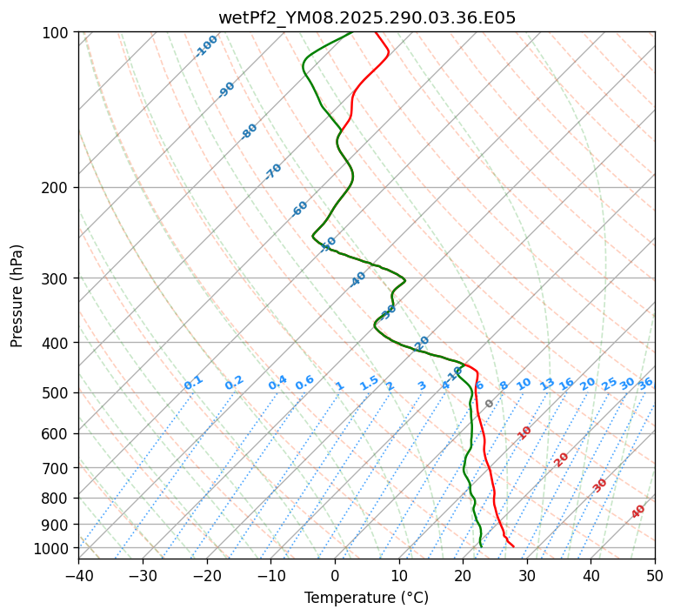Pick the 36 mixing ratio label
The height and width of the screenshot is (616, 674).
tap(645, 383)
